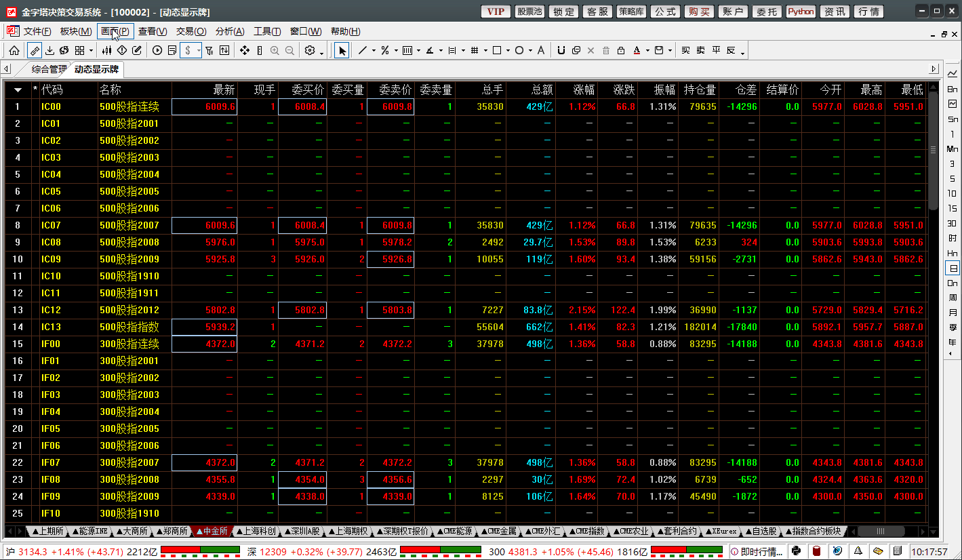Image resolution: width=962 pixels, height=560 pixels.
Task: Open the font color A dropdown arrow
Action: click(x=647, y=51)
